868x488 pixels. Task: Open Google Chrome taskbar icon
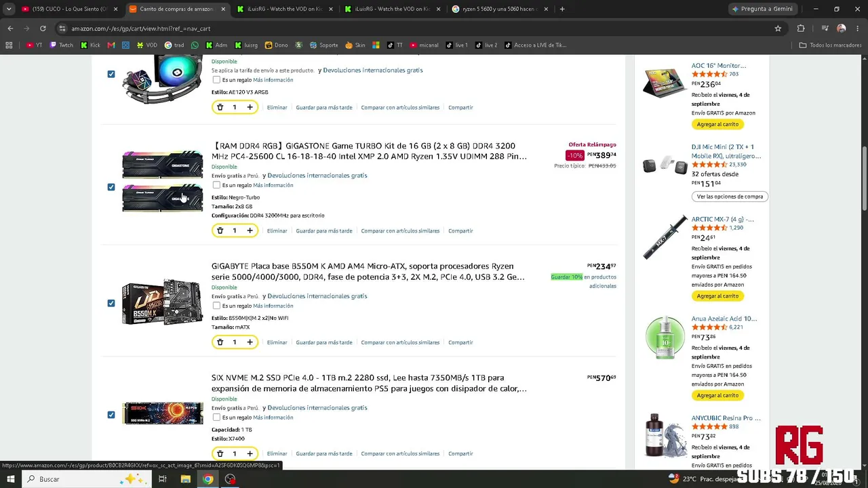pos(208,479)
